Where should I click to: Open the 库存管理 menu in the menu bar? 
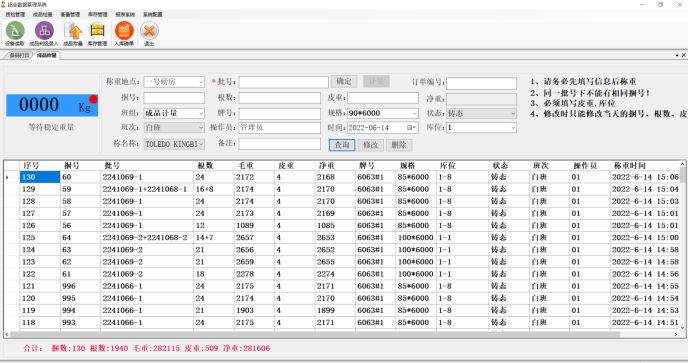tap(97, 14)
